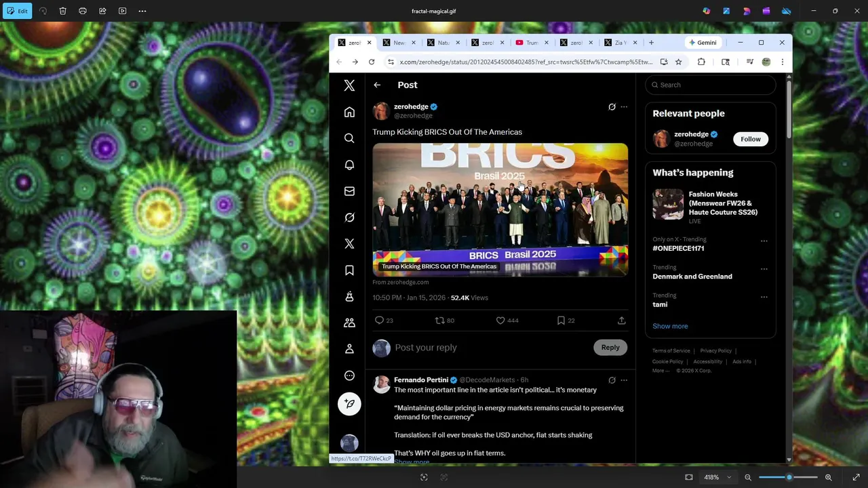Go back using the Post back arrow
The width and height of the screenshot is (868, 488).
click(x=377, y=85)
